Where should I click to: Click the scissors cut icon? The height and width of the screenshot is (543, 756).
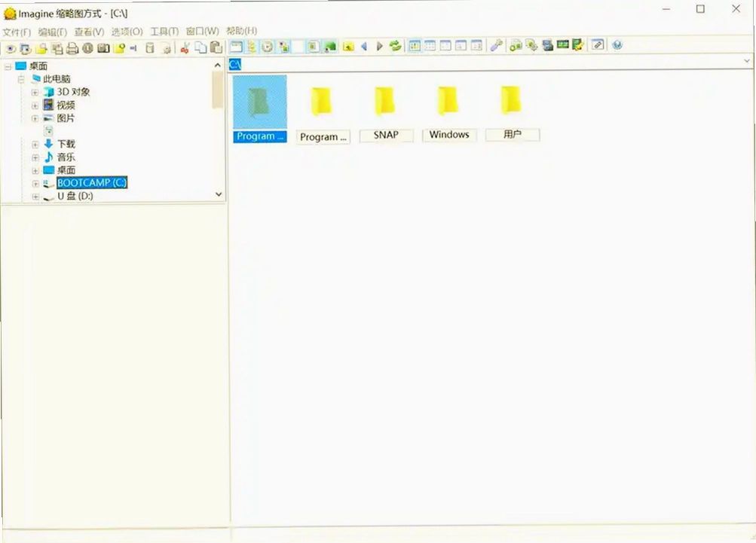tap(185, 47)
